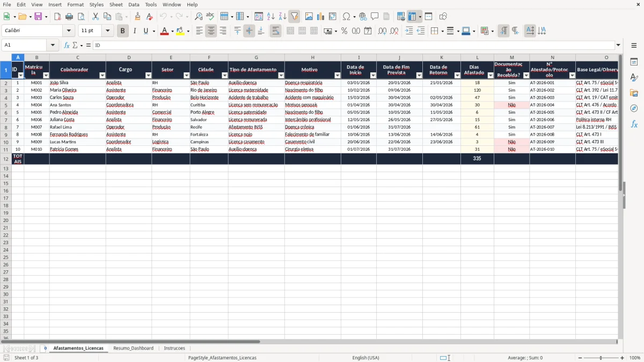Click the Export as PDF icon
The width and height of the screenshot is (644, 362).
click(57, 17)
